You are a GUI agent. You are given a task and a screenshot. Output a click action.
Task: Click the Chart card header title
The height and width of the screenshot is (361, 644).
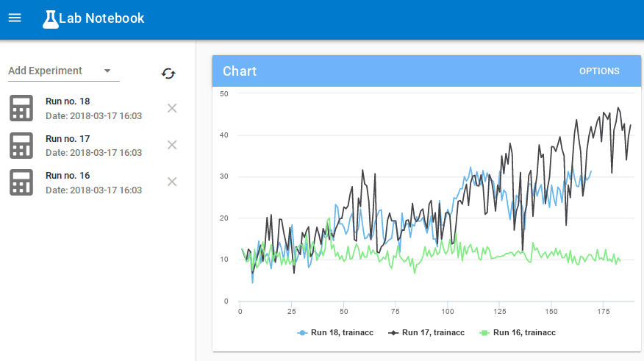coord(240,71)
